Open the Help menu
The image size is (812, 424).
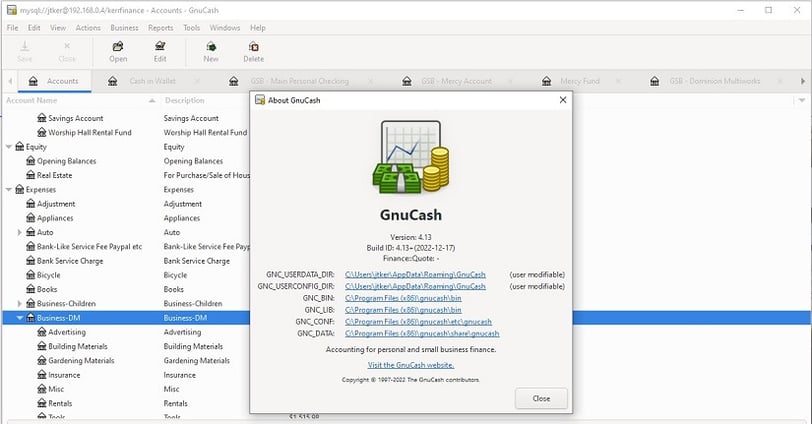point(258,27)
